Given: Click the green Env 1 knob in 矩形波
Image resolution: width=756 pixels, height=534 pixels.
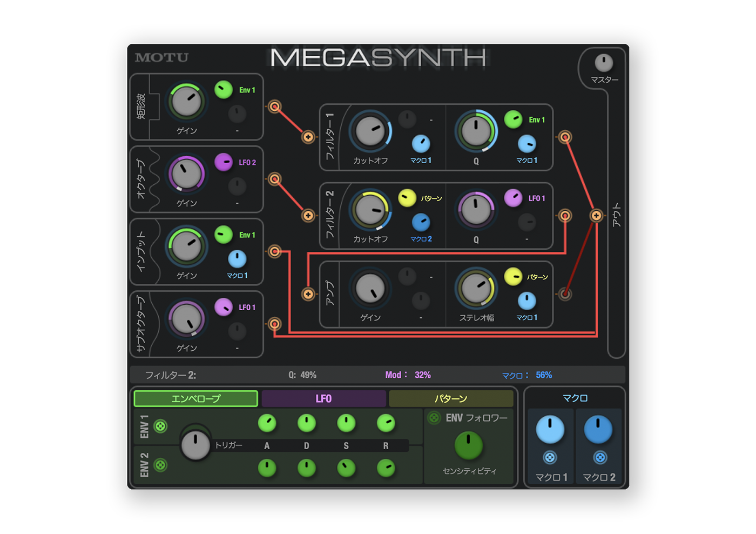Looking at the screenshot, I should click(224, 90).
